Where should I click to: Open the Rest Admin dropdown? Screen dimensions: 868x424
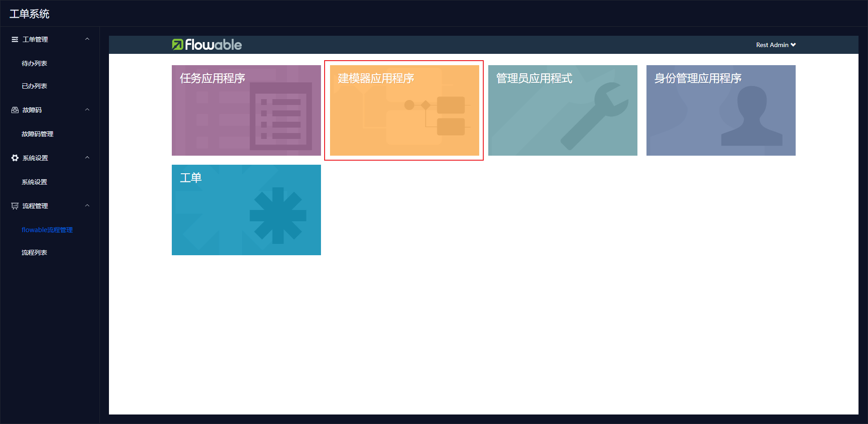coord(776,45)
